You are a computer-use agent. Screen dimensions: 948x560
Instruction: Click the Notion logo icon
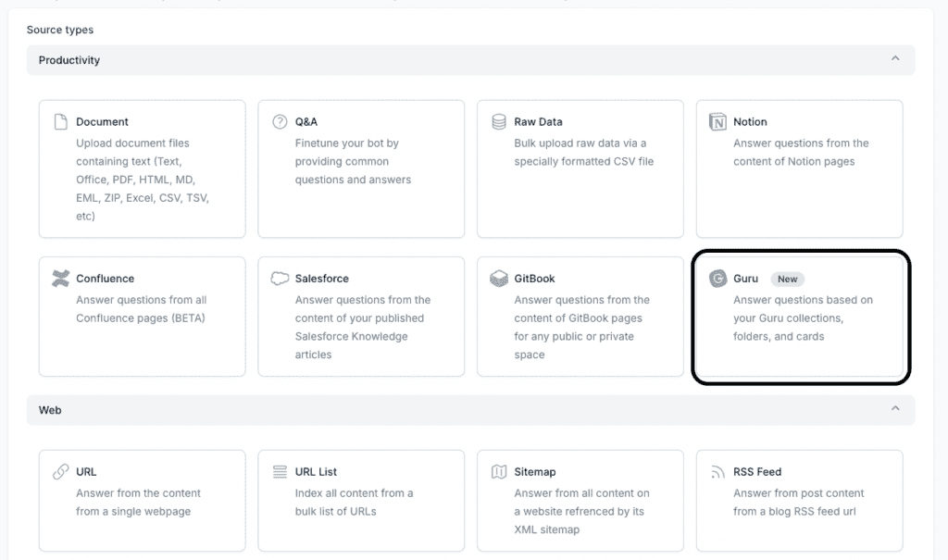click(717, 122)
